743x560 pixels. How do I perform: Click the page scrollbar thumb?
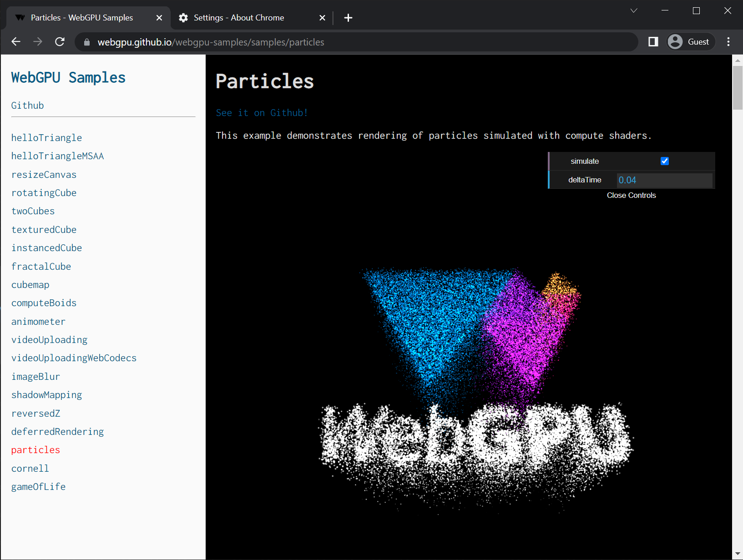click(x=738, y=88)
